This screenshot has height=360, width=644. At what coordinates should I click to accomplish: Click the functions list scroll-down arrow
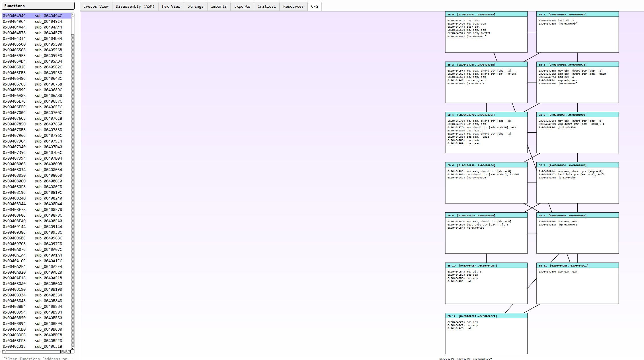click(73, 348)
